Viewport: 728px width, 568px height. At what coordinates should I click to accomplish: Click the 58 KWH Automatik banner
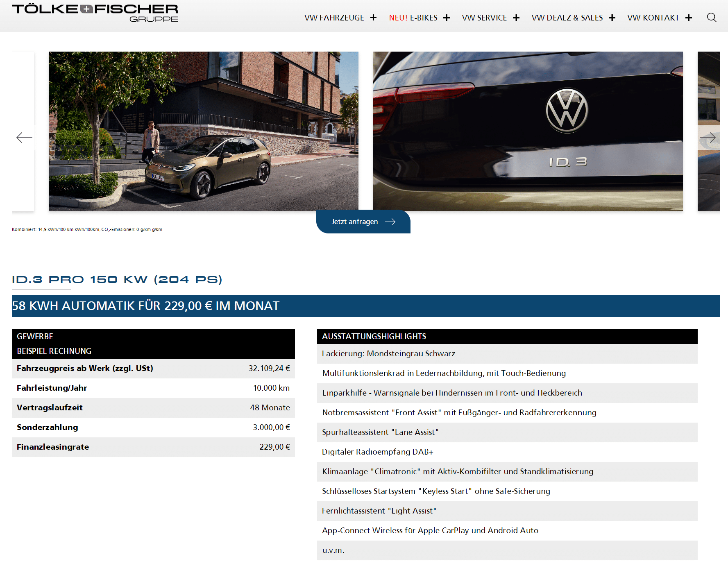click(x=366, y=306)
